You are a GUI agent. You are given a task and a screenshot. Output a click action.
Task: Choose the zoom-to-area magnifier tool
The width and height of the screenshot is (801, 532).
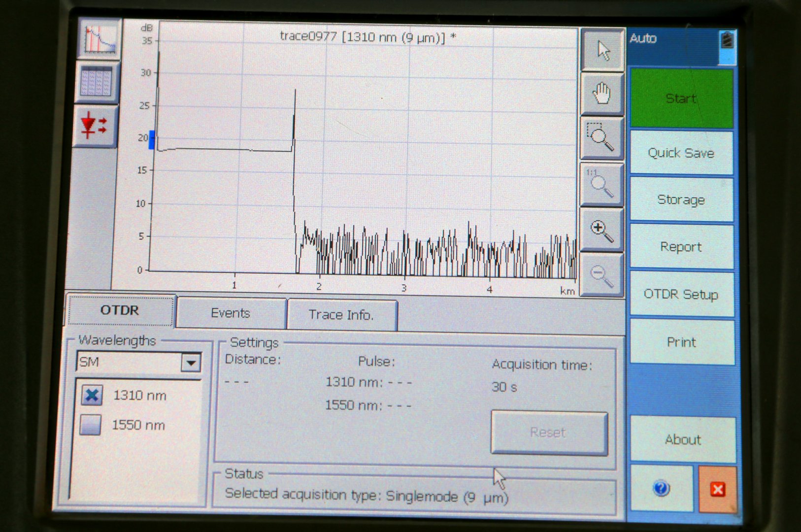[601, 137]
